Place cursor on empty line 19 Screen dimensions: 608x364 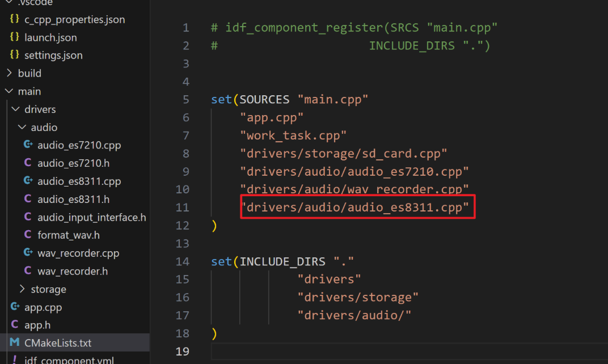pos(409,352)
